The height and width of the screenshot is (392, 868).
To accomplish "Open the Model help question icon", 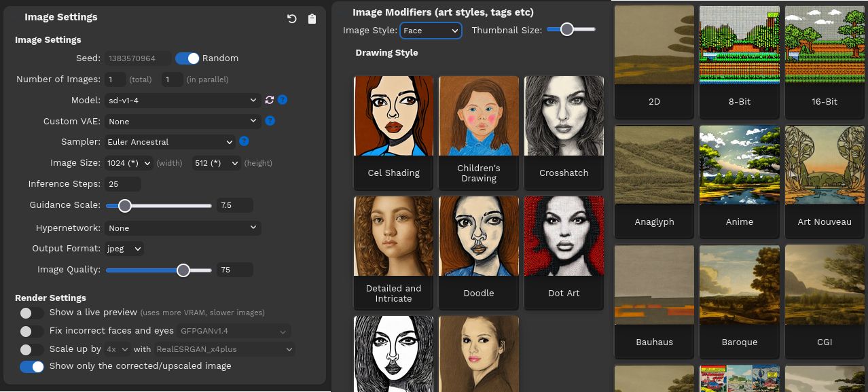I will pyautogui.click(x=283, y=100).
